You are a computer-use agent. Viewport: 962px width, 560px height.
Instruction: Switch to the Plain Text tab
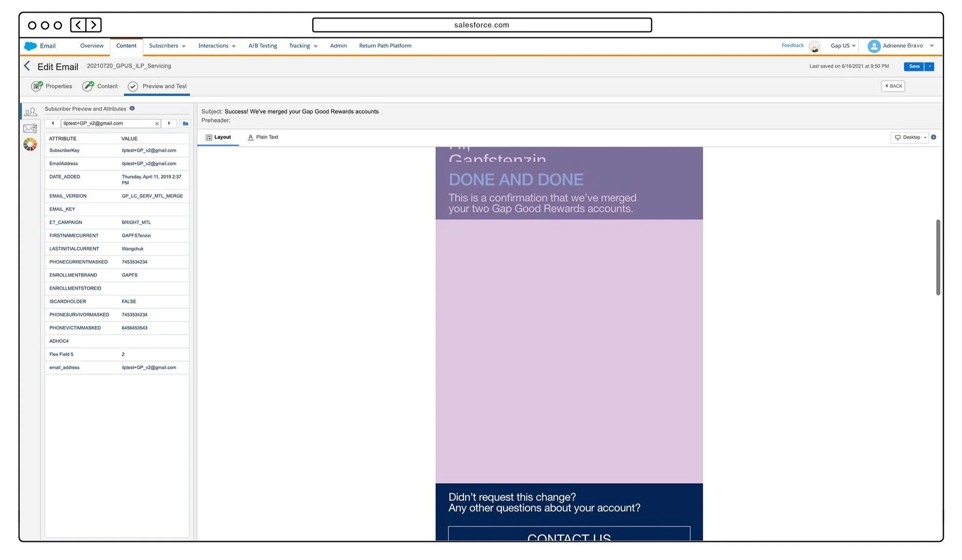[x=263, y=138]
